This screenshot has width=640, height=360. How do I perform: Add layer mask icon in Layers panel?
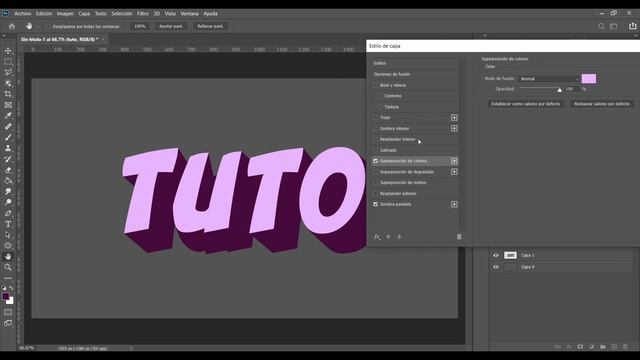click(x=580, y=347)
